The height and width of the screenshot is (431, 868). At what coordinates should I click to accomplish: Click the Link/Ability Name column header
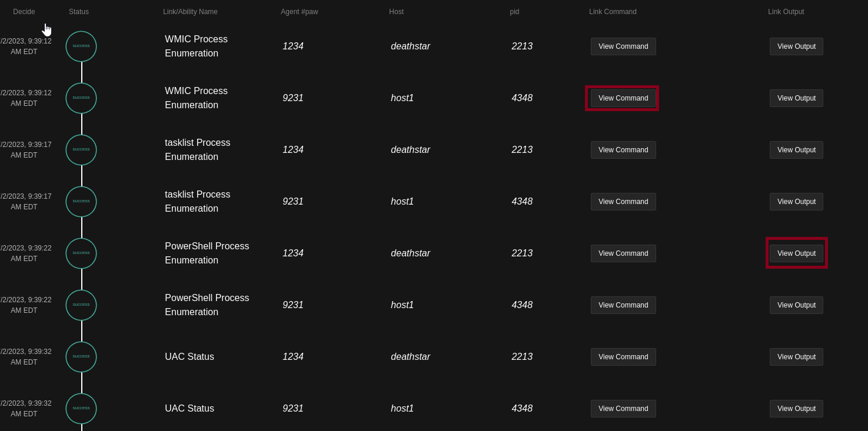190,12
